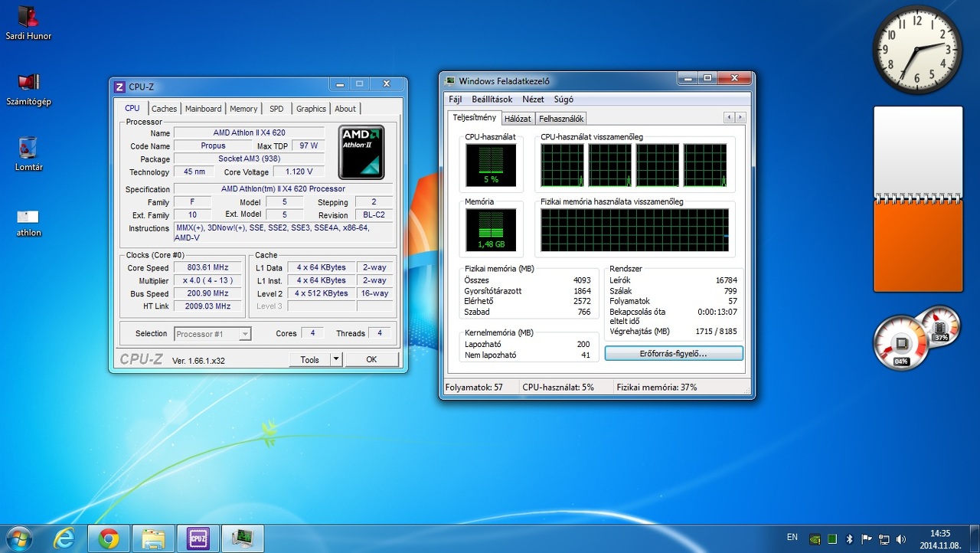
Task: Click the Erőforrás-figyelő button
Action: [x=673, y=353]
